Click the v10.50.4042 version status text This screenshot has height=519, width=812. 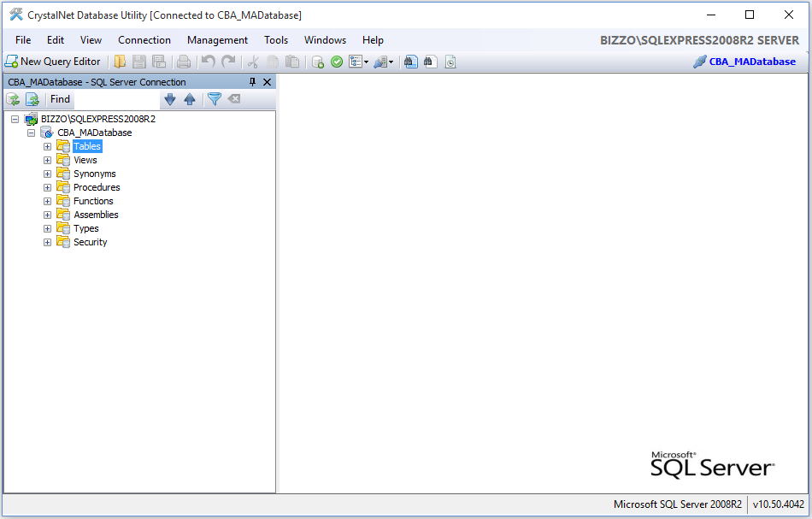pyautogui.click(x=779, y=504)
